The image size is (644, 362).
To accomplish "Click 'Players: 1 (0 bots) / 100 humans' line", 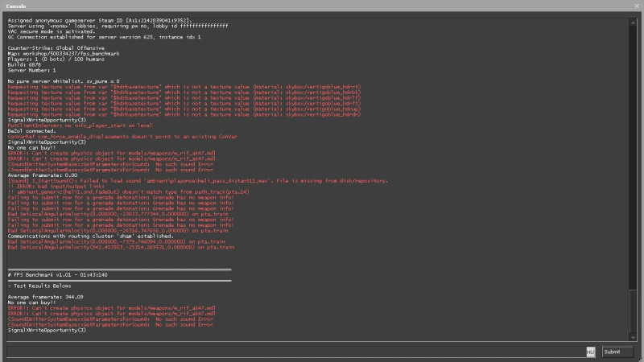I will [56, 59].
